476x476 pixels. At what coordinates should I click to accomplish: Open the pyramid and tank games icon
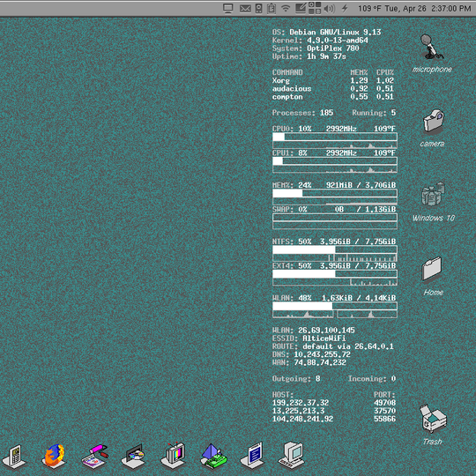point(213,455)
